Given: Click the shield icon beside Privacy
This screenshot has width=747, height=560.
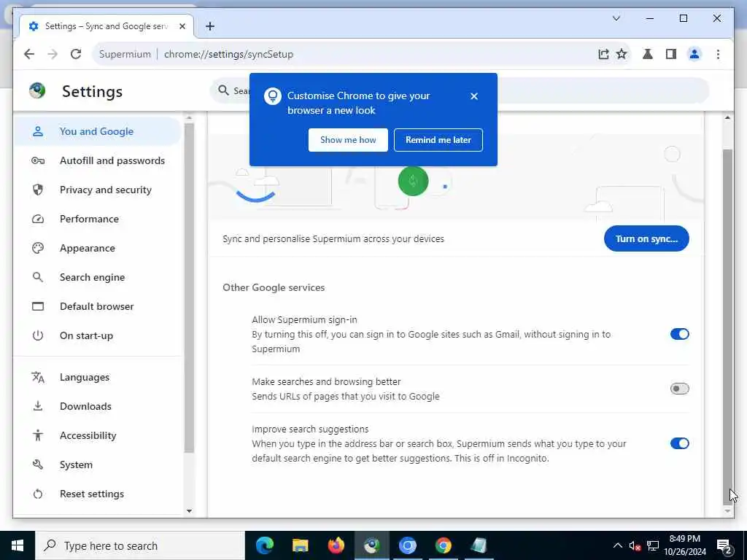Looking at the screenshot, I should click(x=38, y=190).
